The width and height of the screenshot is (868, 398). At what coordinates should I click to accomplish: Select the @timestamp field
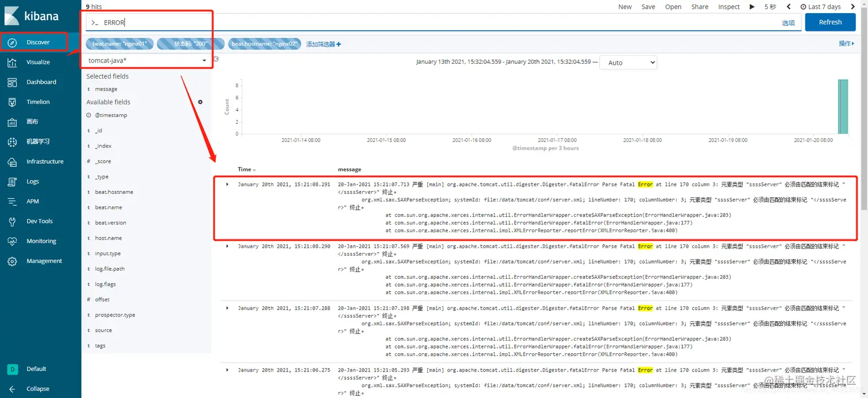111,115
